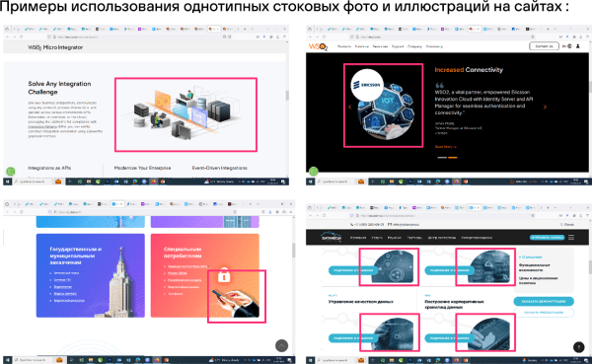Advance the Ericsson carousel with the right arrow

coord(545,107)
